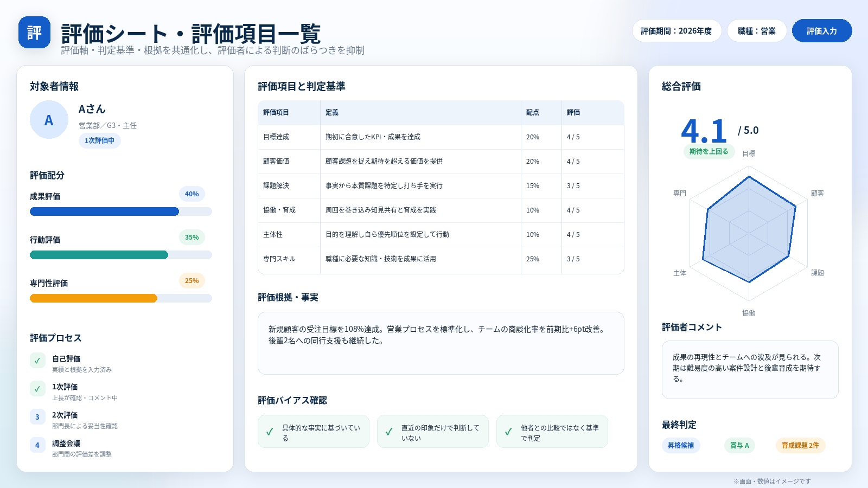
Task: Click the A avatar circle
Action: pyautogui.click(x=49, y=120)
